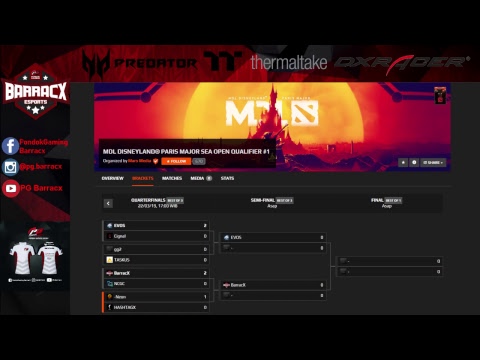Click the HASHTAGX team logo
The image size is (480, 360).
[x=109, y=307]
